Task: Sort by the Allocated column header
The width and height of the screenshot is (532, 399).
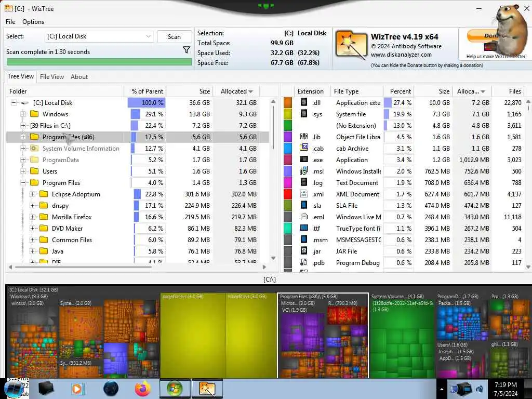Action: click(236, 91)
